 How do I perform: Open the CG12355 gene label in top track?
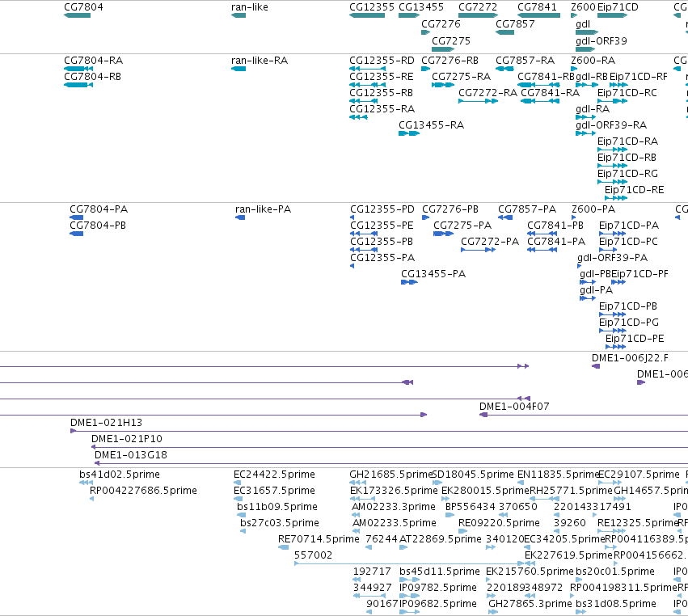372,7
